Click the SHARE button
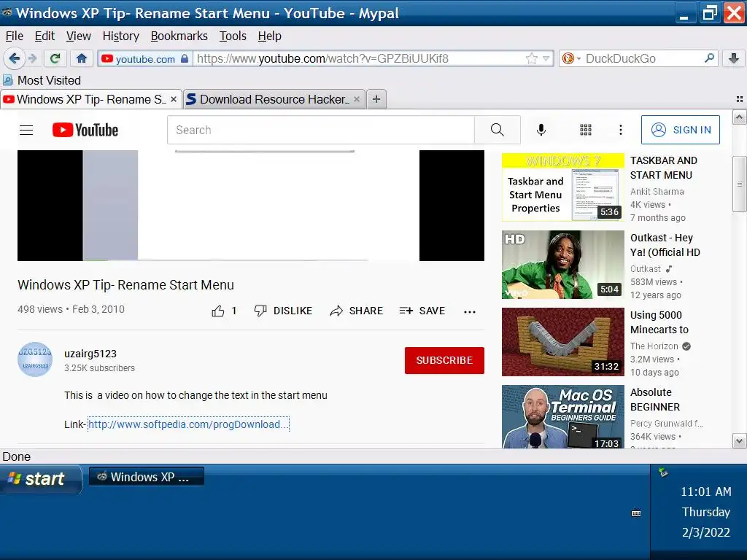The height and width of the screenshot is (560, 747). point(356,311)
